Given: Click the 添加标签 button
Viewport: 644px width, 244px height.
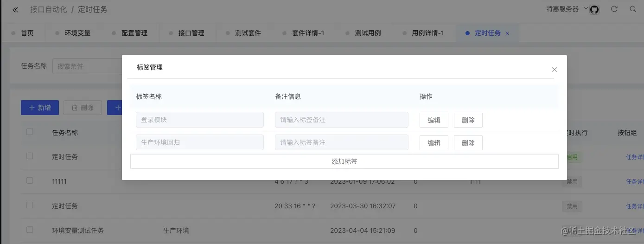Looking at the screenshot, I should (x=344, y=161).
